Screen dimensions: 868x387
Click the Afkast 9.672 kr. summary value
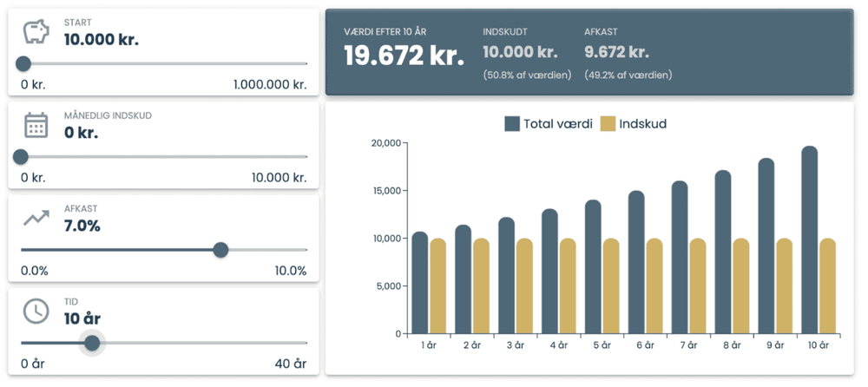617,52
